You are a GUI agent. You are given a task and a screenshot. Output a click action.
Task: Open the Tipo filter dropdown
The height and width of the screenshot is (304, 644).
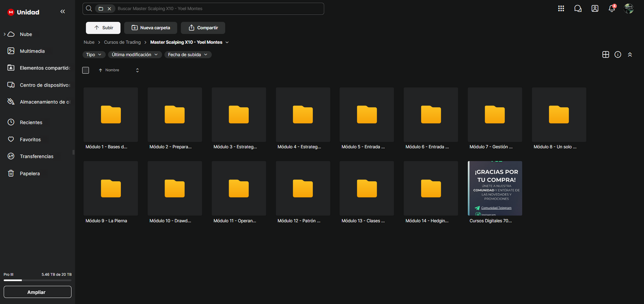(x=94, y=54)
